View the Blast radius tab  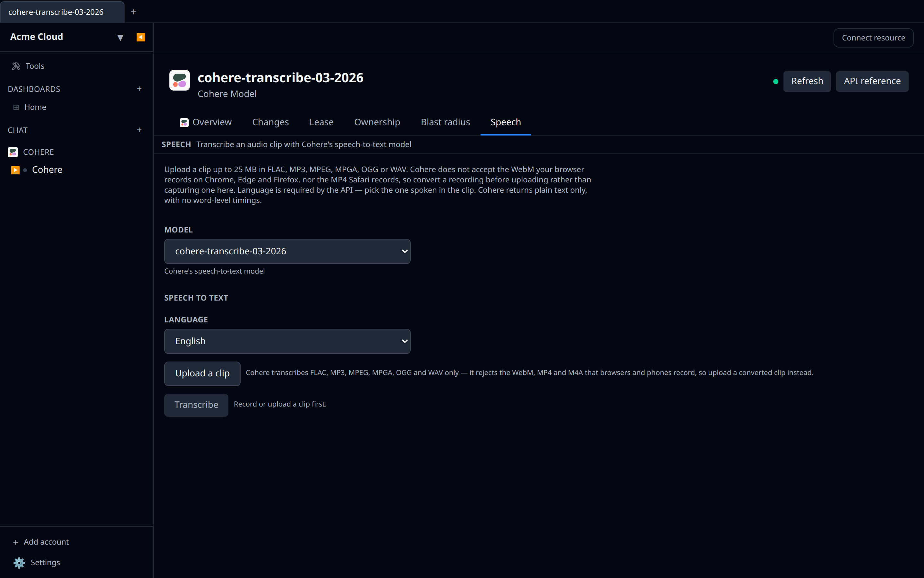pos(445,122)
